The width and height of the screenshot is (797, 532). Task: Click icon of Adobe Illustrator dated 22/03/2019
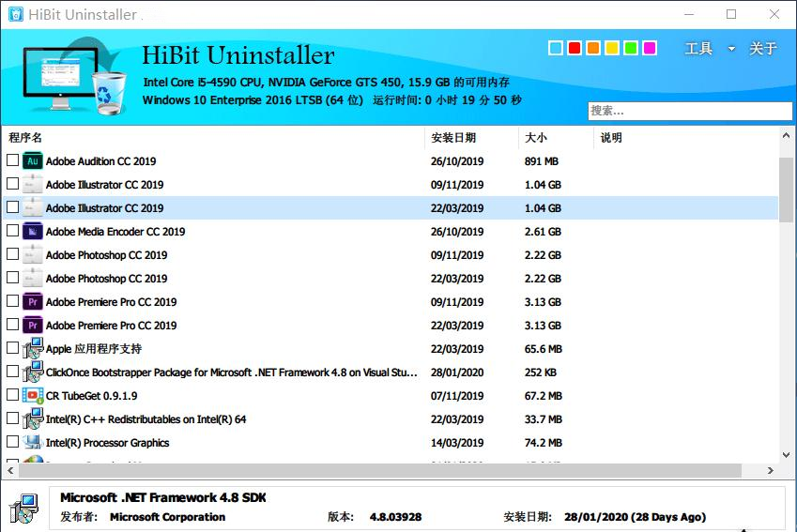click(33, 207)
